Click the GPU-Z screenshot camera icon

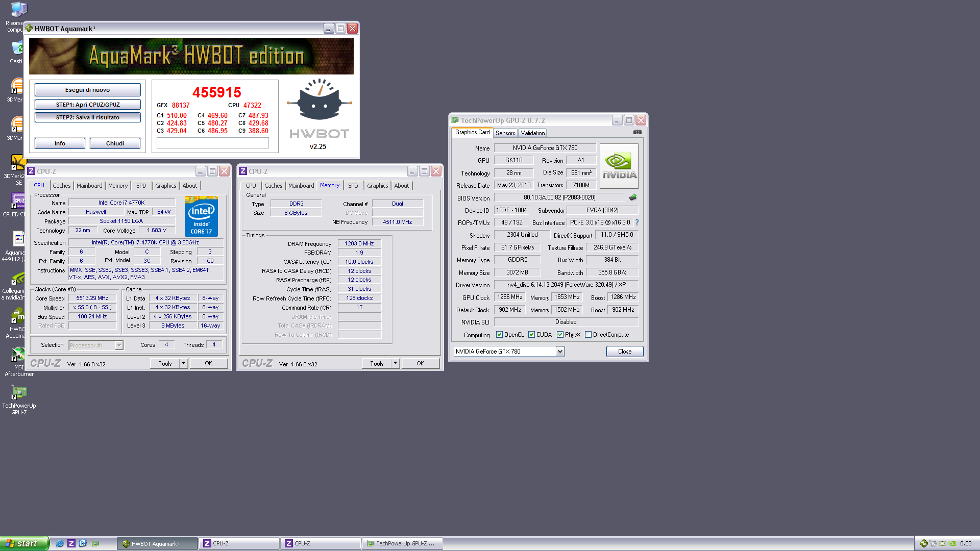click(x=637, y=132)
